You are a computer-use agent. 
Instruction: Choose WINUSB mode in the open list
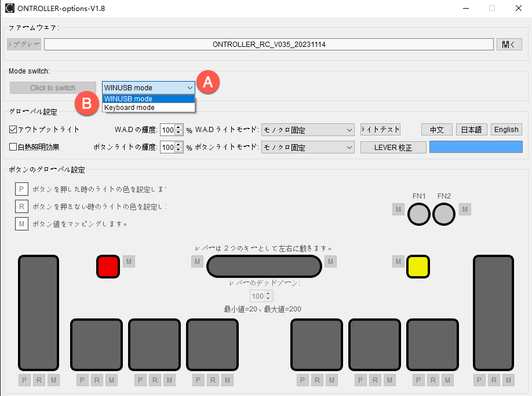[x=148, y=98]
